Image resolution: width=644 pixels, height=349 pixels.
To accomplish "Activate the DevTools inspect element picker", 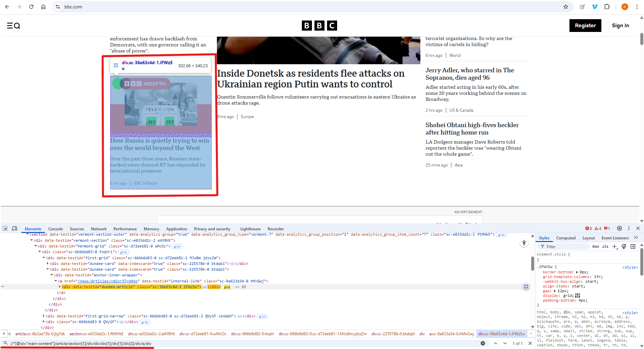I will click(5, 228).
